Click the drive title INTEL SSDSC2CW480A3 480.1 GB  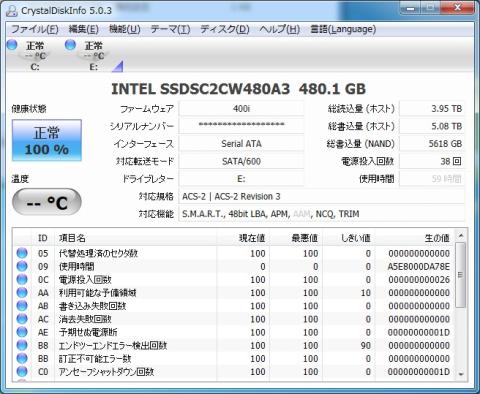[238, 89]
